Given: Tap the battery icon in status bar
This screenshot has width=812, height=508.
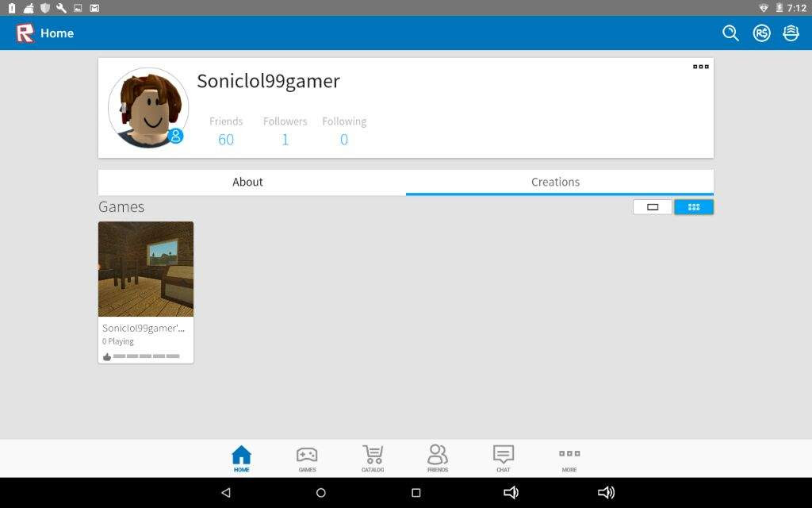Looking at the screenshot, I should point(779,8).
